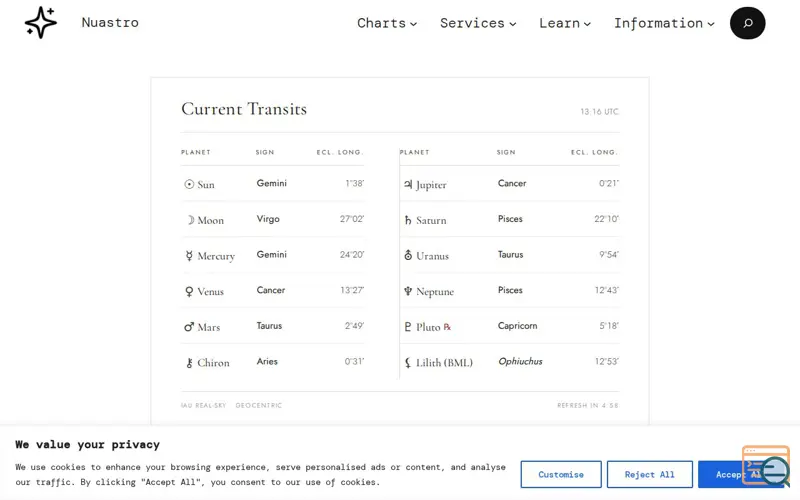Click the Venus planet glyph
Viewport: 800px width, 500px height.
coord(189,291)
